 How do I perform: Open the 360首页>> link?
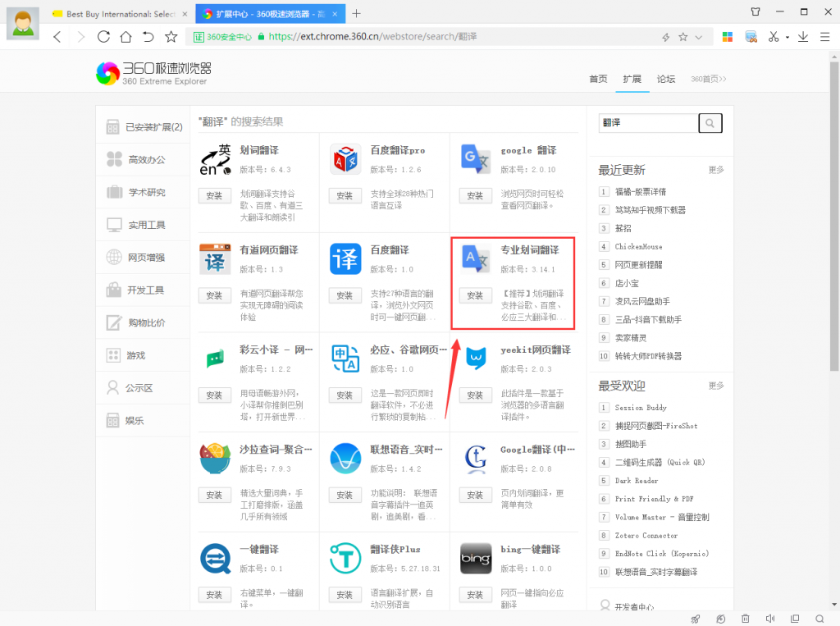tap(708, 79)
